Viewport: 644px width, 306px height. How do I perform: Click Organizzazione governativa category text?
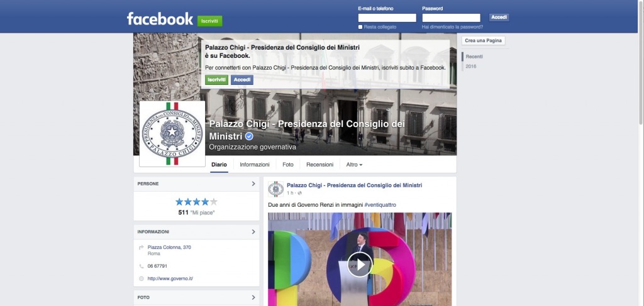pos(252,147)
